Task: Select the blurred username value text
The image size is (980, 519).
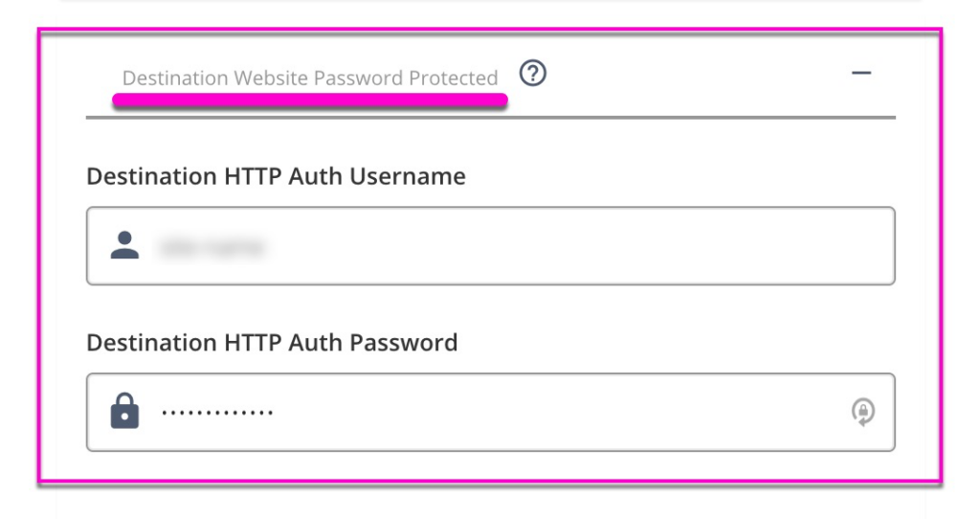Action: coord(212,247)
